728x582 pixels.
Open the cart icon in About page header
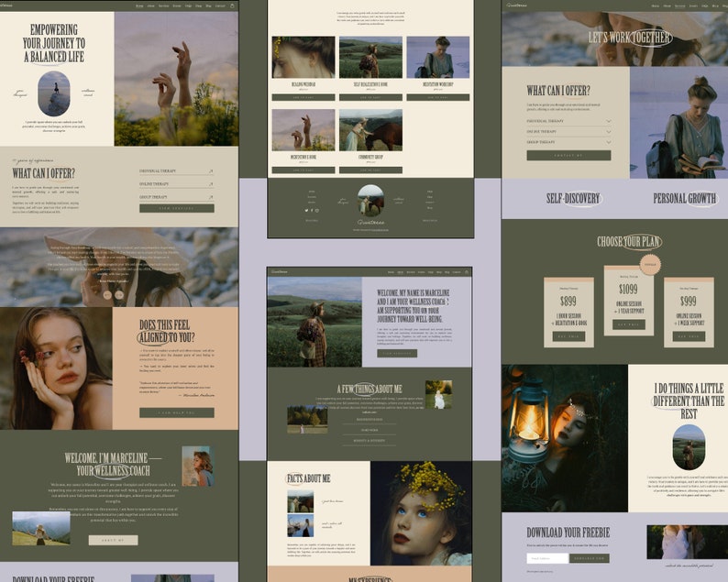coord(466,272)
